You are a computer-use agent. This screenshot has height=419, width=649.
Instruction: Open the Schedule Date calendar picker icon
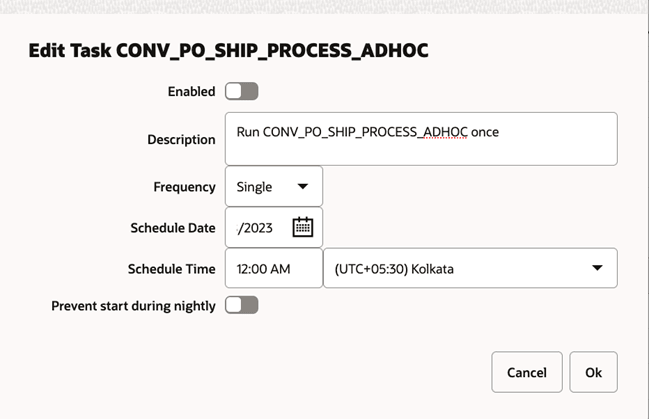(303, 227)
